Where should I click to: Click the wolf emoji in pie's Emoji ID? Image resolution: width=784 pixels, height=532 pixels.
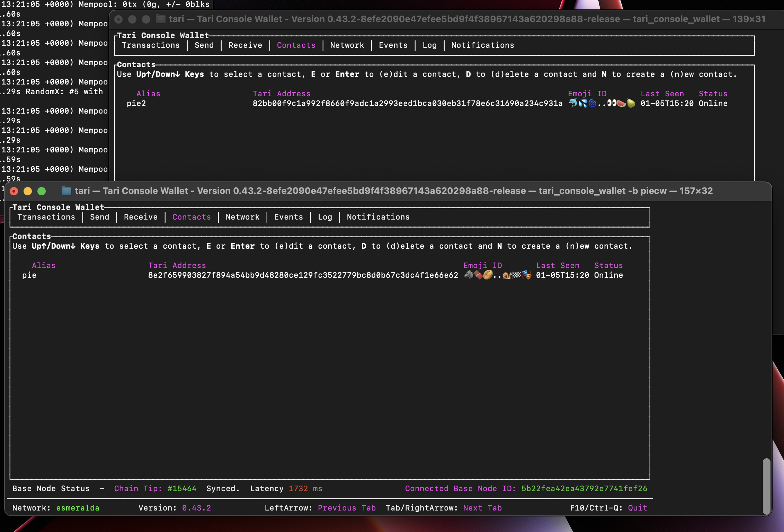pyautogui.click(x=468, y=275)
